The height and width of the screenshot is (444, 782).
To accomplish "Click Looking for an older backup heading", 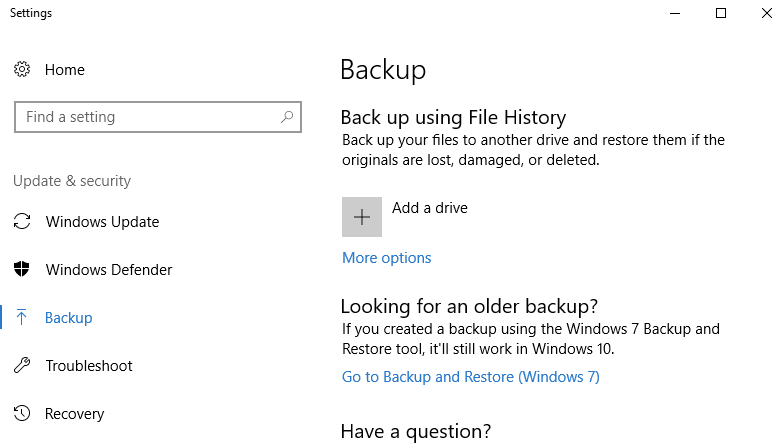I will click(x=469, y=306).
